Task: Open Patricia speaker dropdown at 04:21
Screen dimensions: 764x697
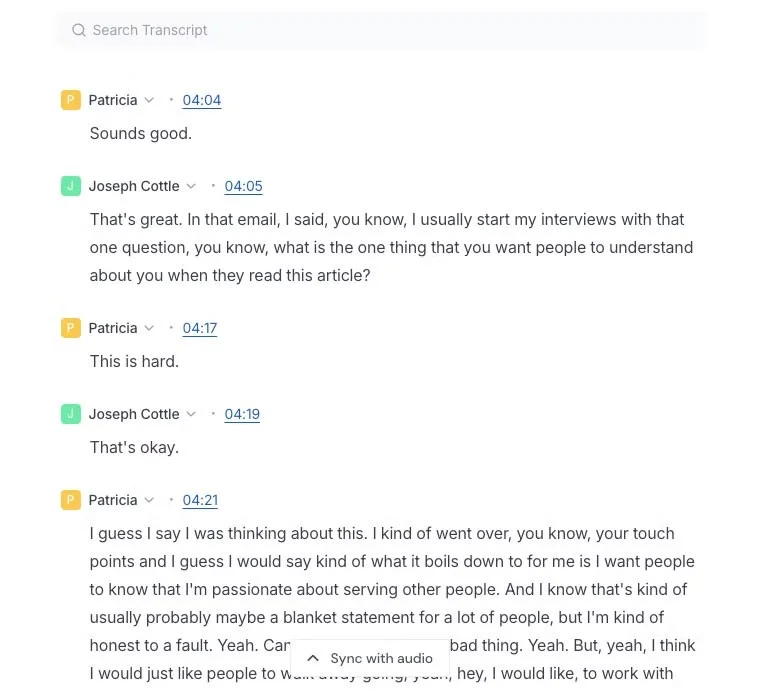Action: (x=149, y=500)
